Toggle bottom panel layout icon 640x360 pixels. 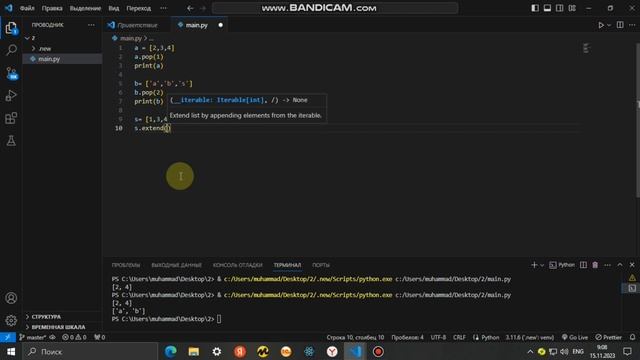tap(547, 8)
